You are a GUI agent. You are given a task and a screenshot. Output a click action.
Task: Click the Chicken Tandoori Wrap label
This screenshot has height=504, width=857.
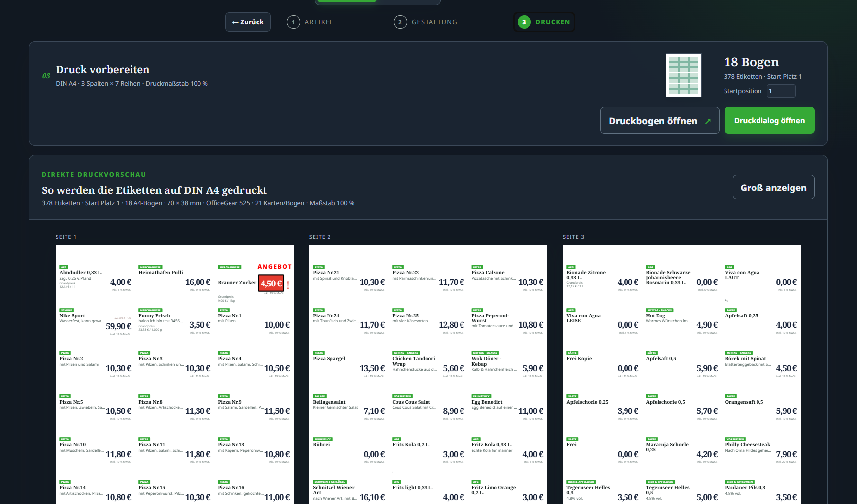pyautogui.click(x=413, y=361)
